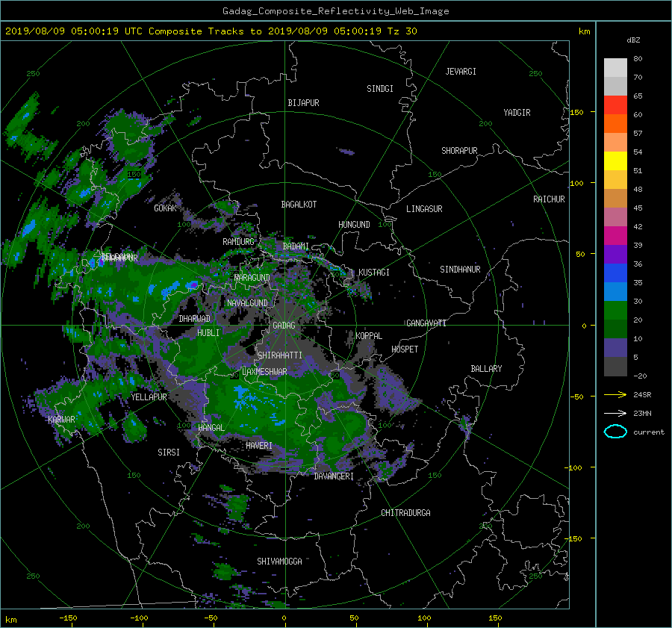Click the YADGIR city label
This screenshot has height=628, width=672.
pos(517,113)
